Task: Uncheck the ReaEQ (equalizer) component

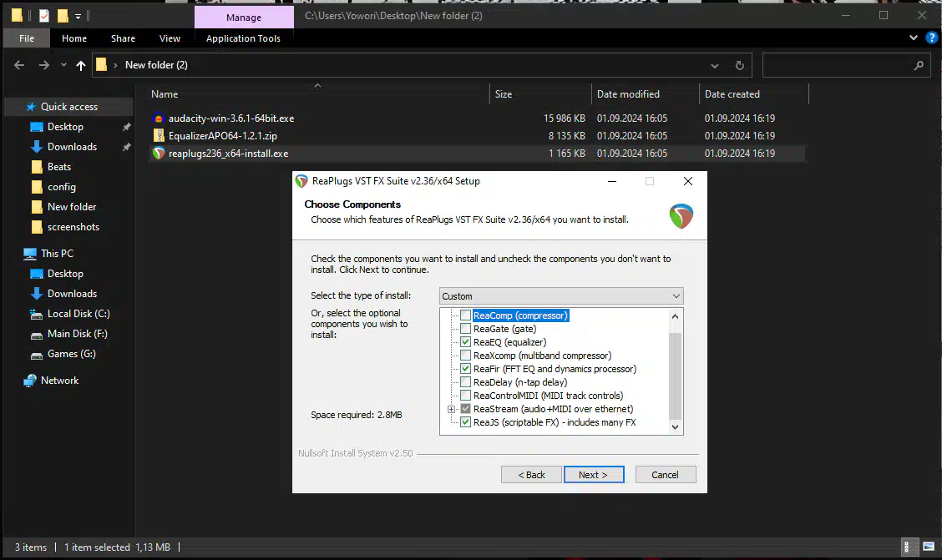Action: click(x=466, y=342)
